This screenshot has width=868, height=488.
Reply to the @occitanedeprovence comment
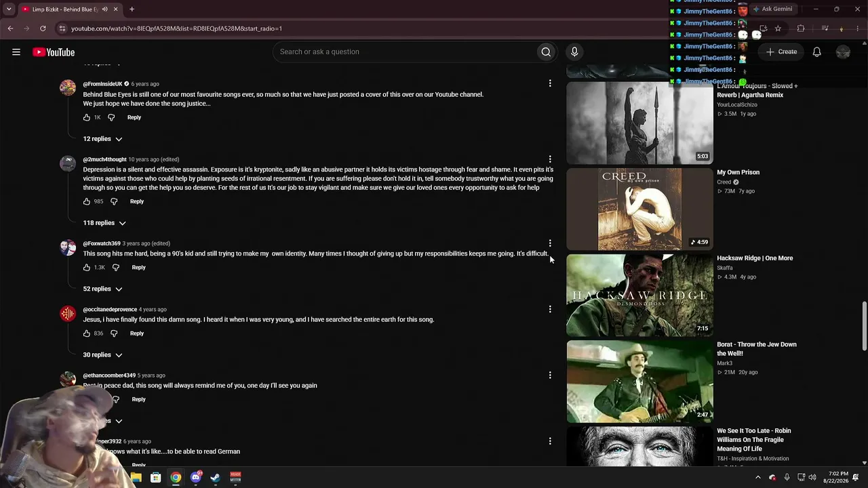(137, 333)
